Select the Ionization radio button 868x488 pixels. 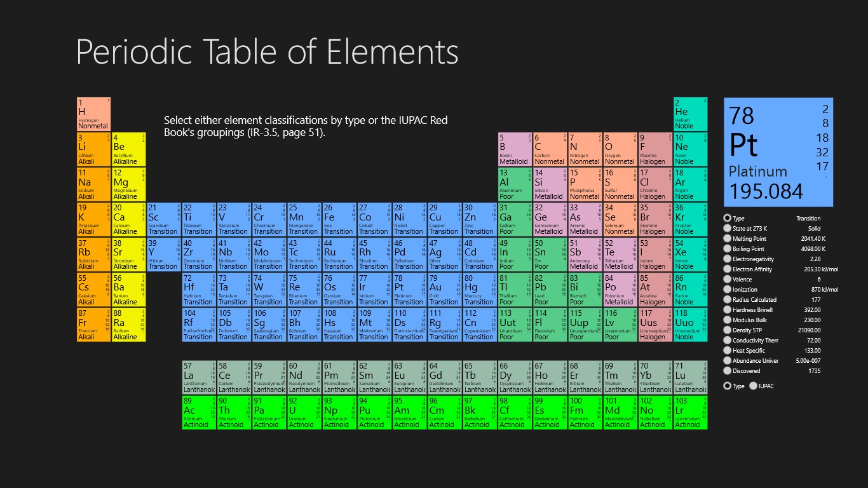pyautogui.click(x=728, y=289)
